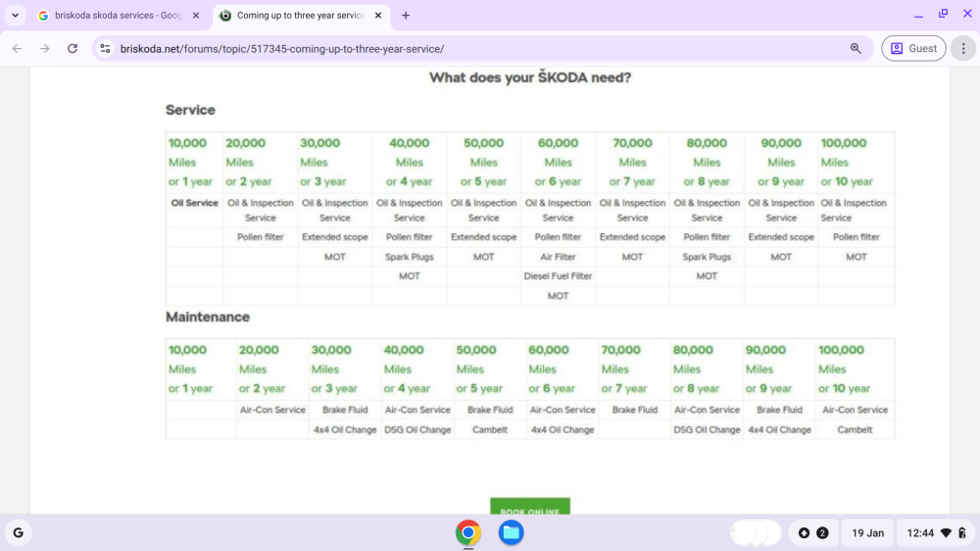The width and height of the screenshot is (980, 551).
Task: Open the launcher G icon on shelf
Action: point(18,533)
